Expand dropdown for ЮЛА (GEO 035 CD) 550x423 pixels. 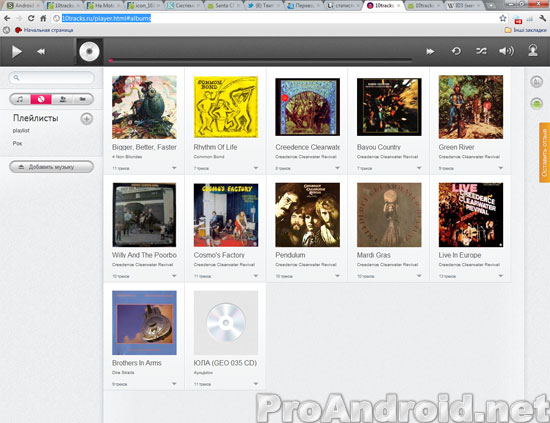(x=256, y=384)
